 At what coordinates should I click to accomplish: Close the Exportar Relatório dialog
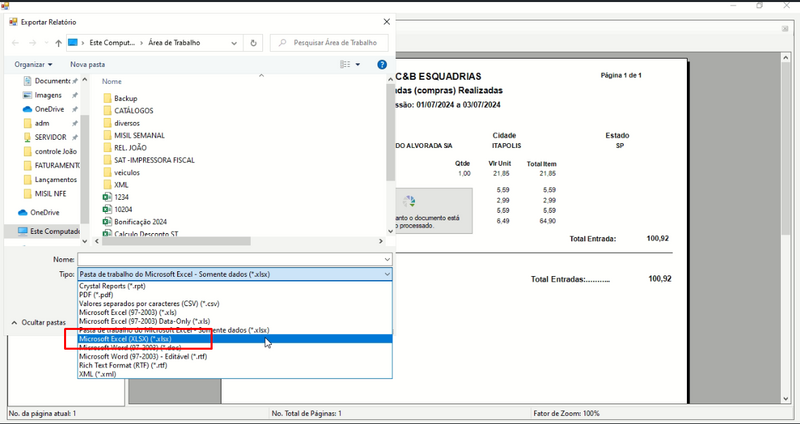tap(386, 22)
